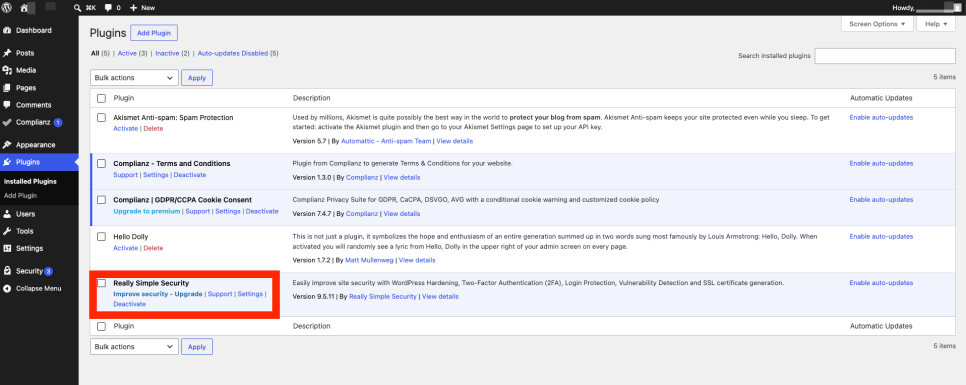Activate the Hello Dolly plugin
Image resolution: width=966 pixels, height=385 pixels.
tap(126, 248)
